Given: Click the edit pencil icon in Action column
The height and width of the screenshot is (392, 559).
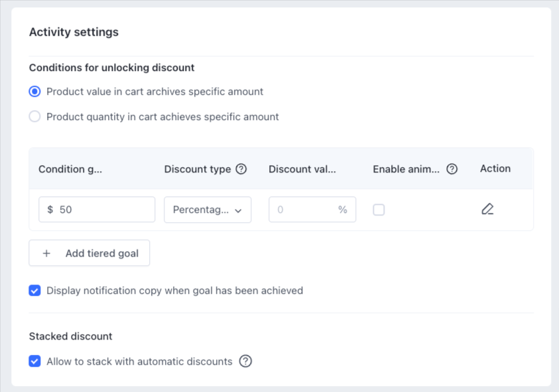Looking at the screenshot, I should (x=487, y=210).
